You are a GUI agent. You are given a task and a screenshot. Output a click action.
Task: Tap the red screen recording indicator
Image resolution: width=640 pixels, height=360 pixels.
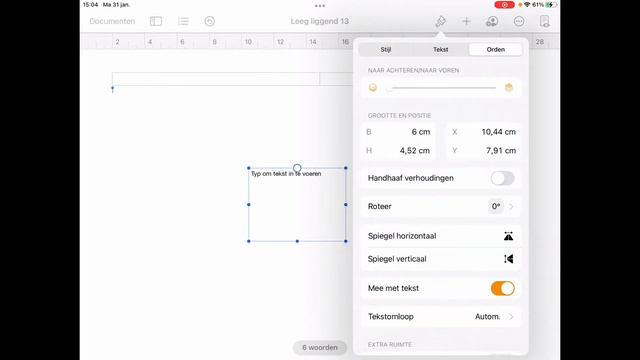(504, 5)
